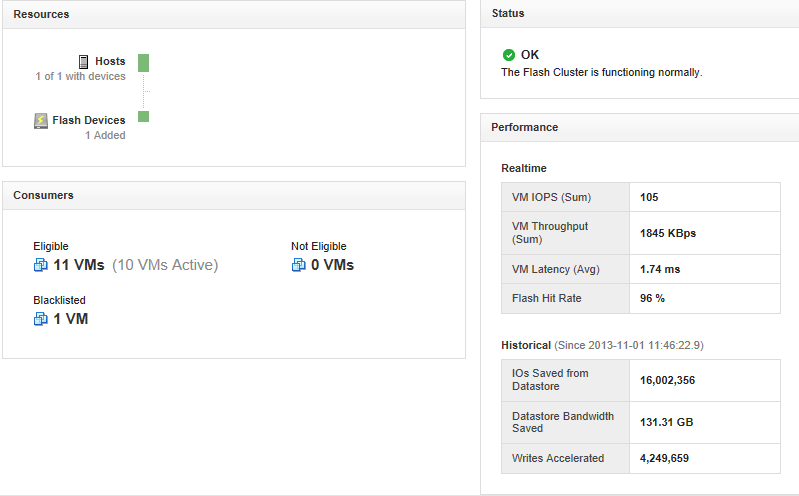This screenshot has width=799, height=496.
Task: Select the Writes Accelerated value
Action: [x=664, y=458]
